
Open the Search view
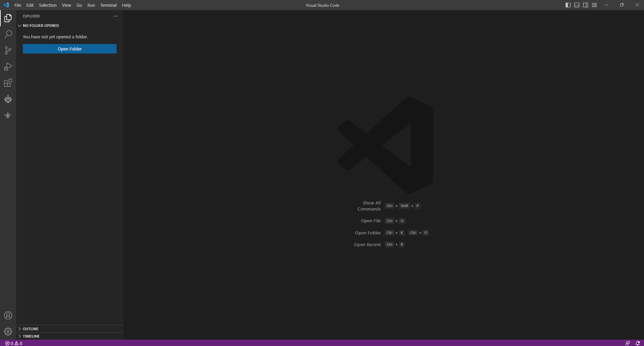[8, 34]
